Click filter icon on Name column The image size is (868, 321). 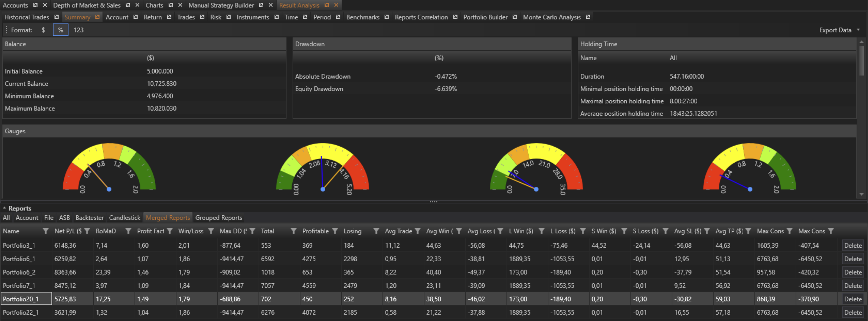(x=45, y=231)
